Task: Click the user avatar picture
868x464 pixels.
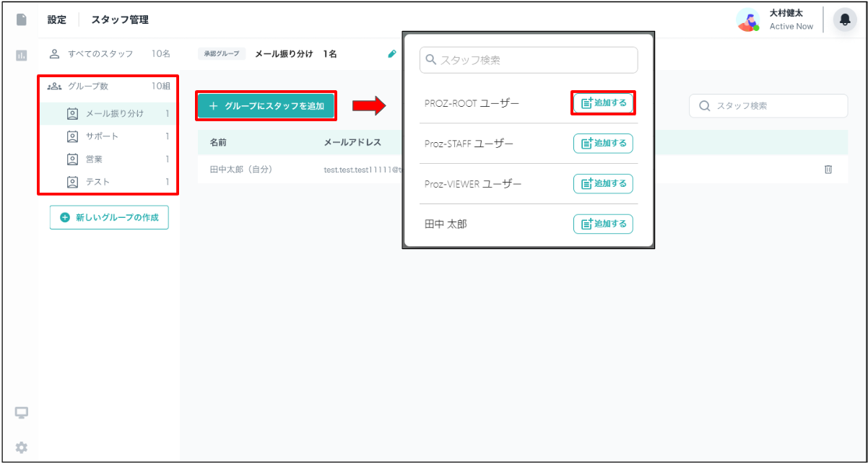Action: pos(748,20)
